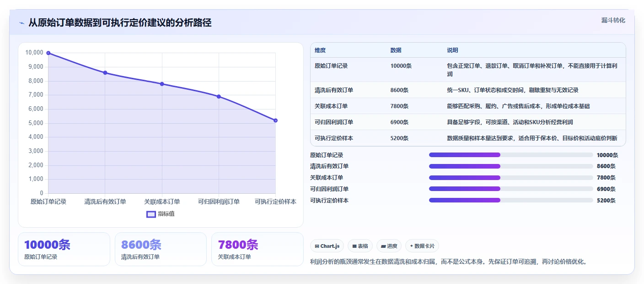Click the lightning icon beside the title
This screenshot has height=284, width=644.
tap(22, 23)
